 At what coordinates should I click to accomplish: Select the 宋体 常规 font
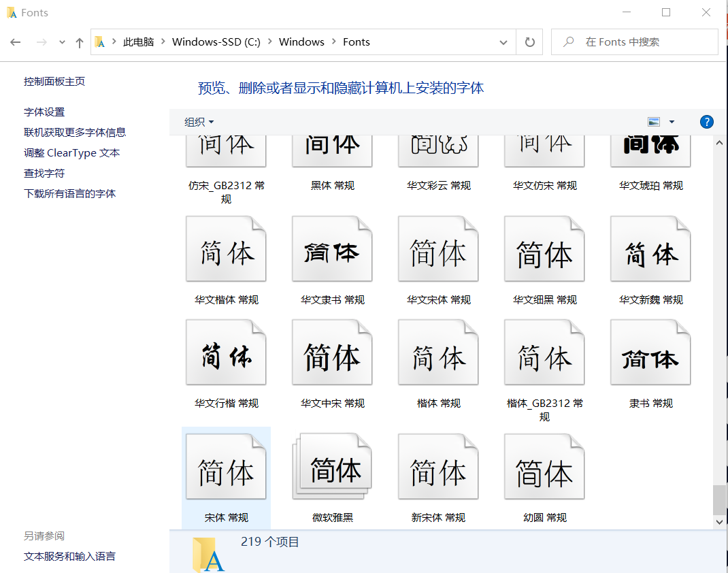(226, 466)
